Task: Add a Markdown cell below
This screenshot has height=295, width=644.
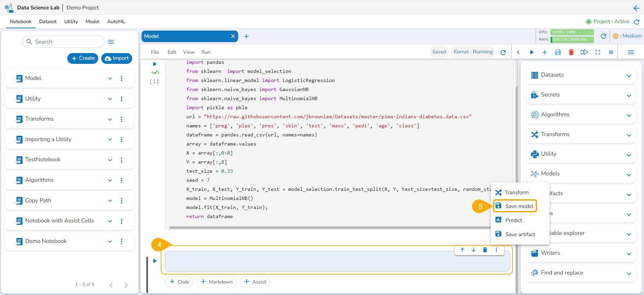Action: pos(217,282)
